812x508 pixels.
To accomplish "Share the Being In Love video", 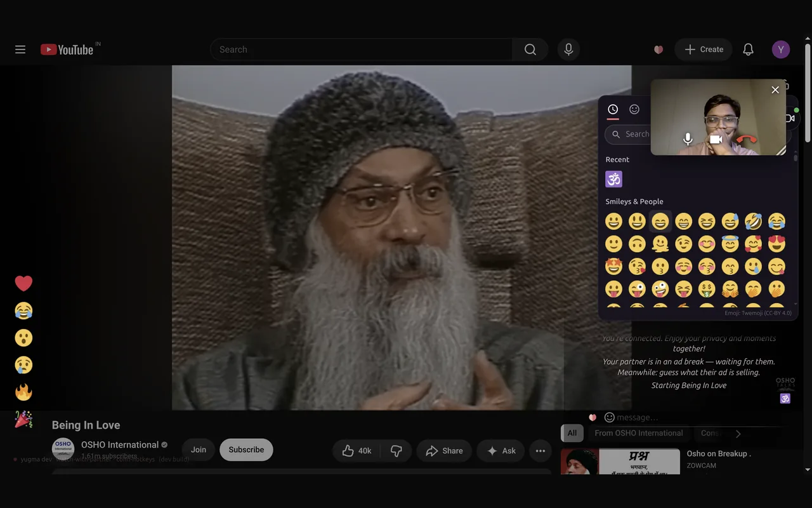I will [444, 451].
